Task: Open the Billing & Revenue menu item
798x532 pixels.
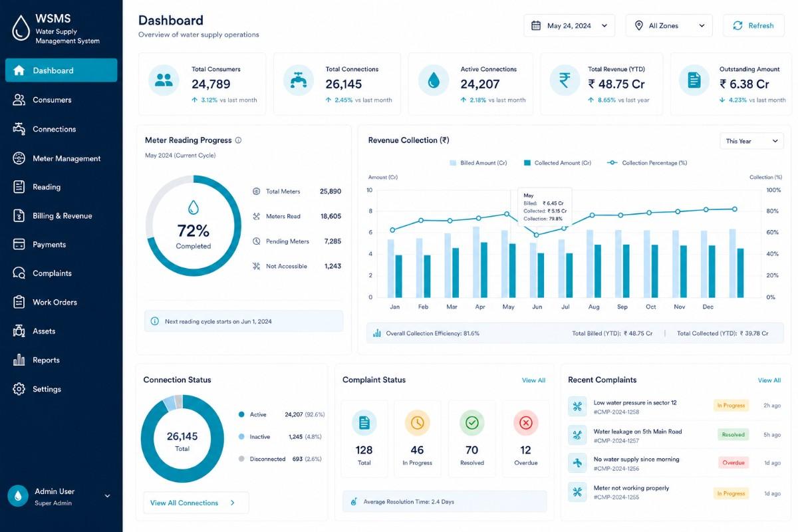Action: pyautogui.click(x=61, y=215)
